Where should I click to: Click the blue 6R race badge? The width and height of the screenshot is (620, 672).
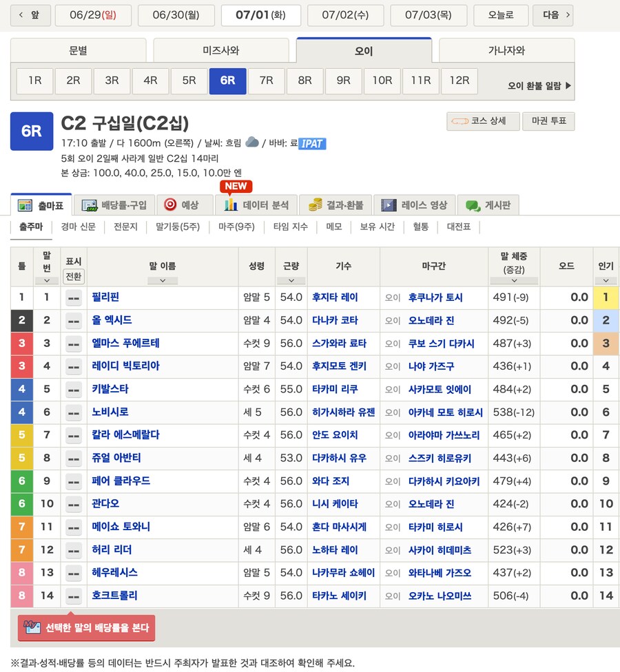tap(32, 131)
